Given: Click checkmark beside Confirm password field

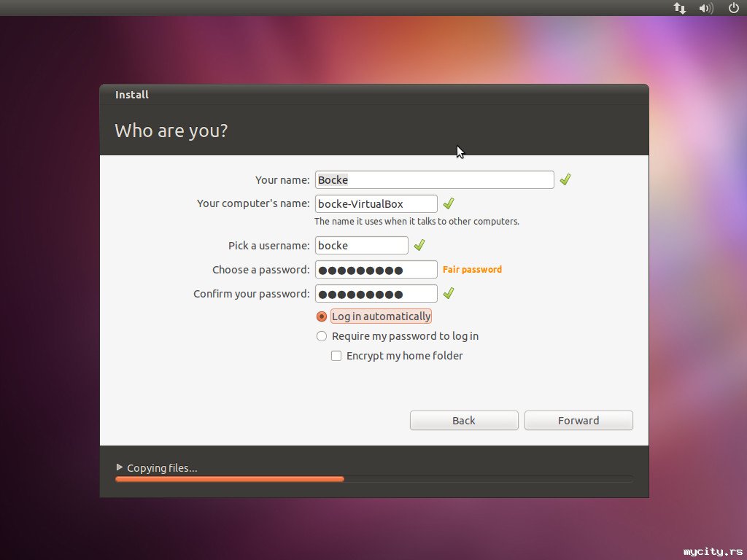Looking at the screenshot, I should 449,293.
